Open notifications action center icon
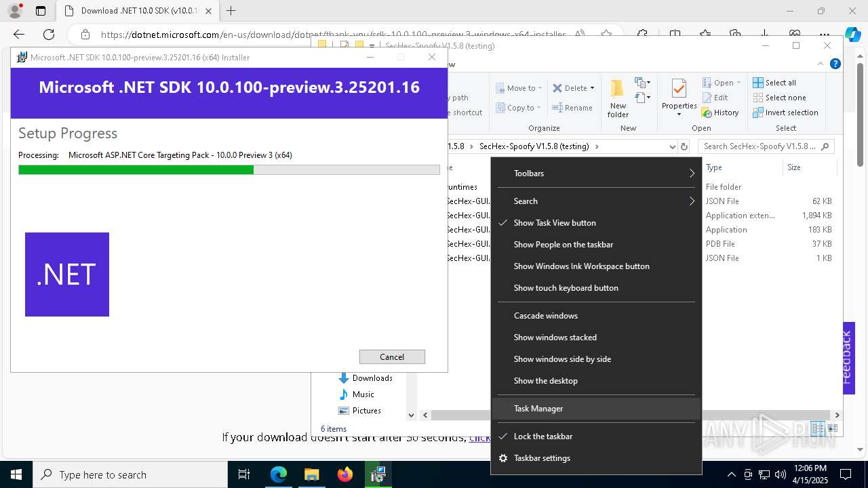The image size is (868, 488). [x=846, y=474]
